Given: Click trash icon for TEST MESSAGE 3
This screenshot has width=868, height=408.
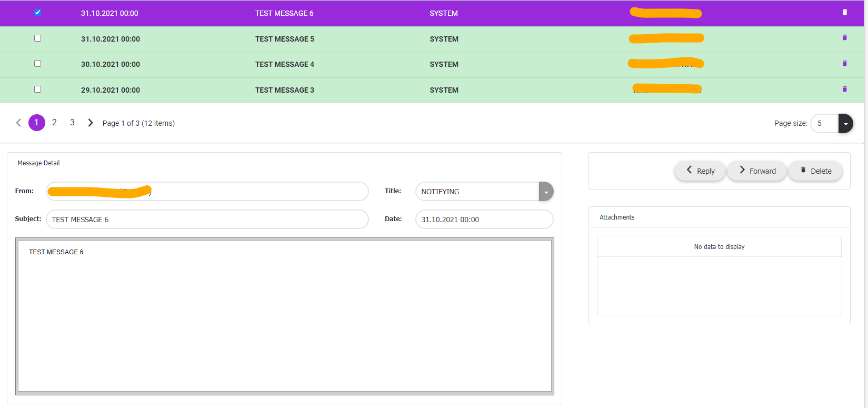Looking at the screenshot, I should click(x=845, y=89).
